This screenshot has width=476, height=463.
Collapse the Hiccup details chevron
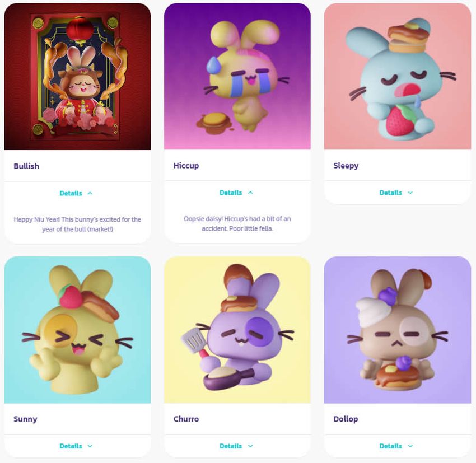coord(250,193)
